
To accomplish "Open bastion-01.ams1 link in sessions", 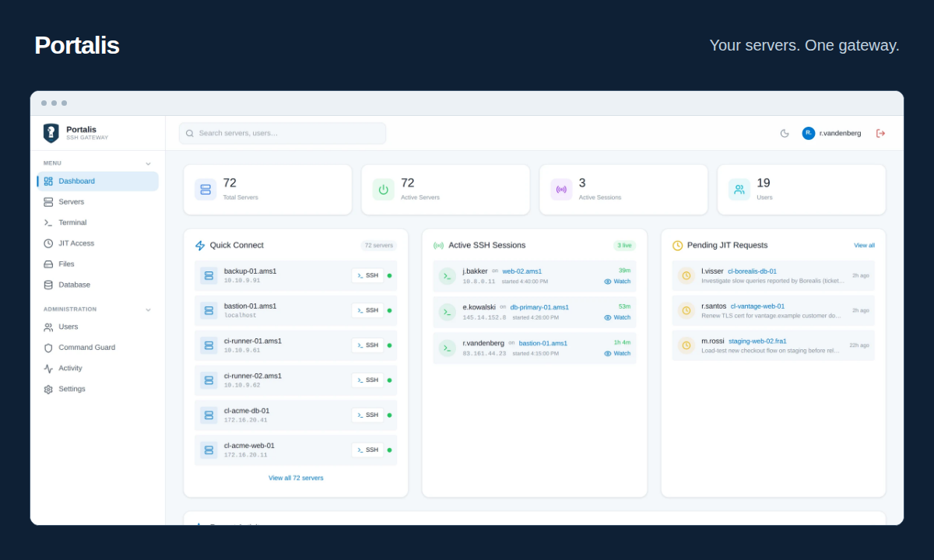I will coord(543,343).
